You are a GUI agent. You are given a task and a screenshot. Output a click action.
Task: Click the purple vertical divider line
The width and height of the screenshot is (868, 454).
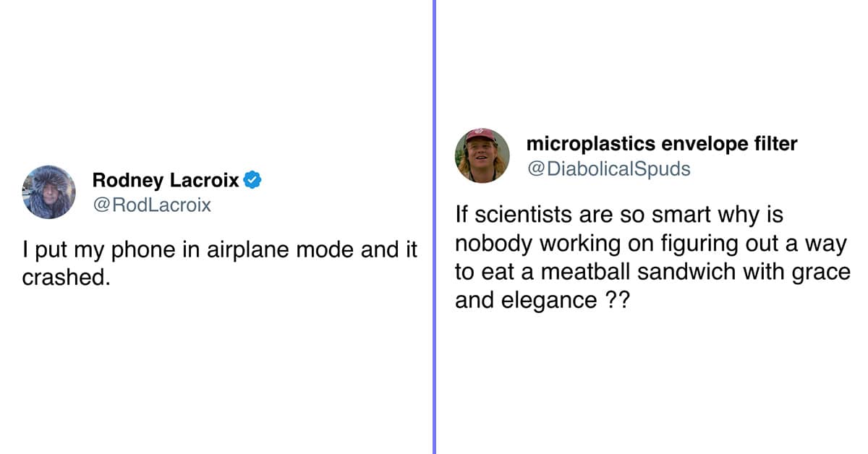click(434, 227)
